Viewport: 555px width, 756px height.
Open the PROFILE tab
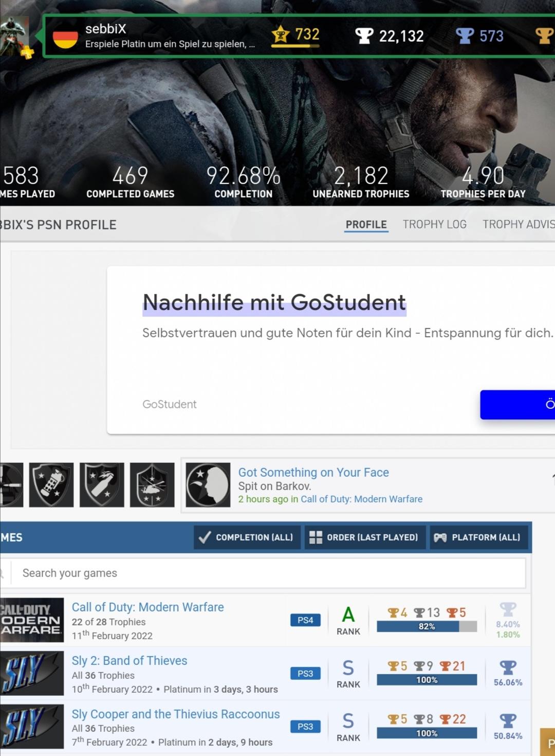(366, 225)
